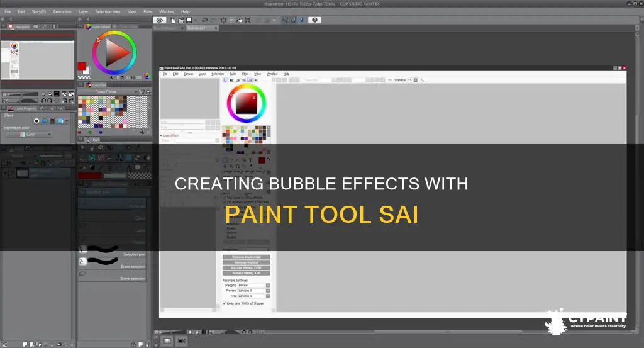Click the horizontal scrollbar under Clip Studio canvas
The image size is (644, 348).
(448, 332)
